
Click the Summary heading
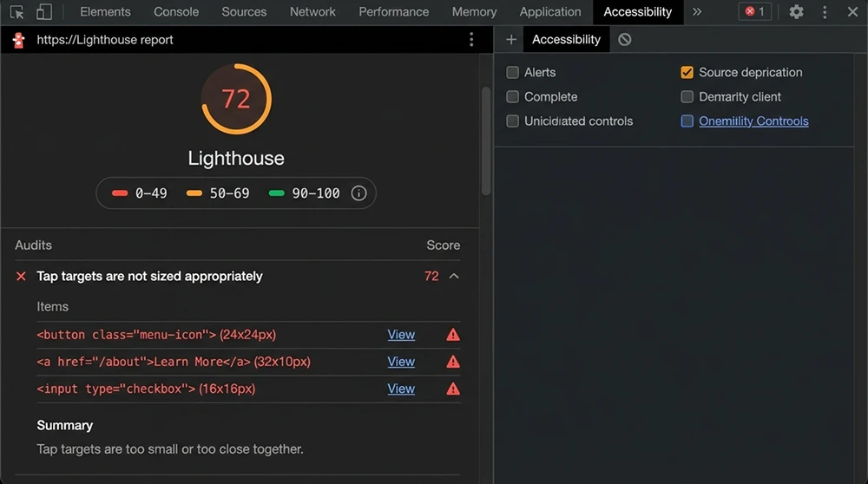[x=65, y=425]
